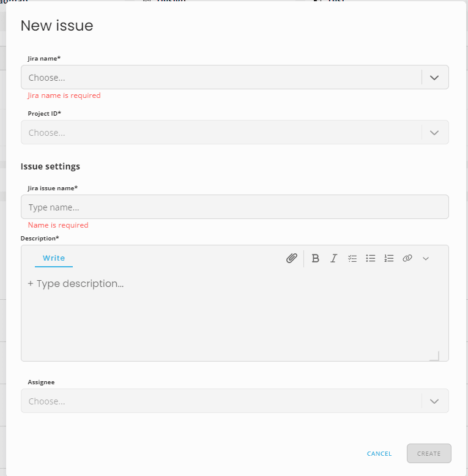The image size is (468, 476).
Task: Click the attachment paperclip icon
Action: (x=292, y=258)
